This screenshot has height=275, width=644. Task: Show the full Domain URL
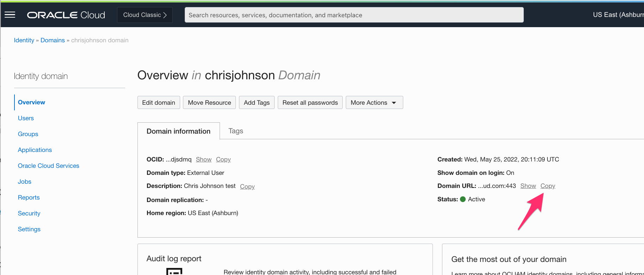528,186
